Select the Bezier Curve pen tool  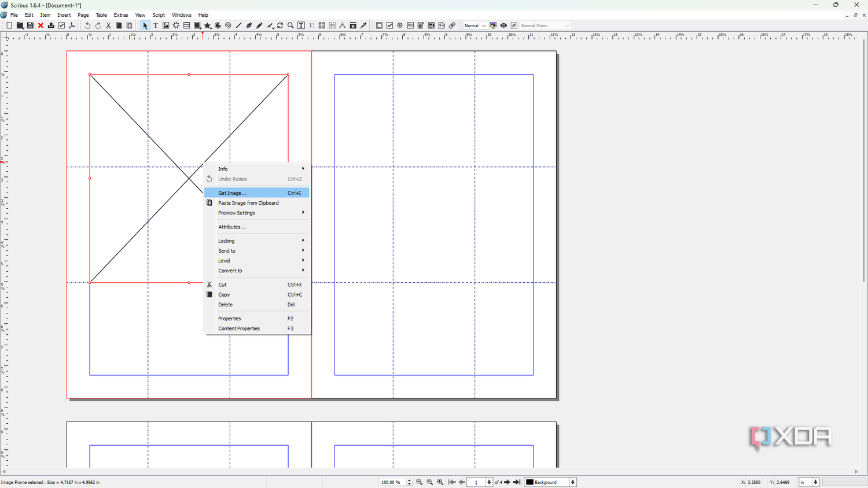click(249, 25)
